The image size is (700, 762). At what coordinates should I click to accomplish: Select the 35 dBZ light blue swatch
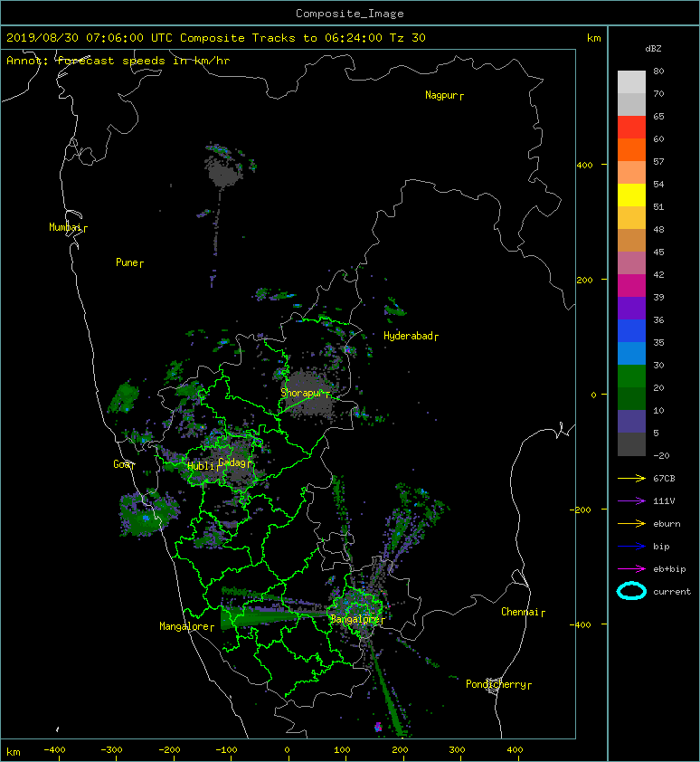pyautogui.click(x=631, y=353)
